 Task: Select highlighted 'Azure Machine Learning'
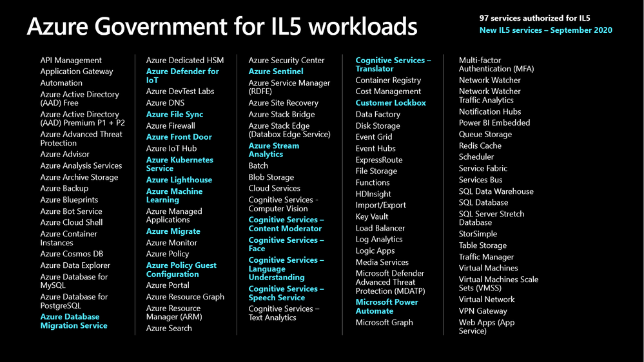174,196
